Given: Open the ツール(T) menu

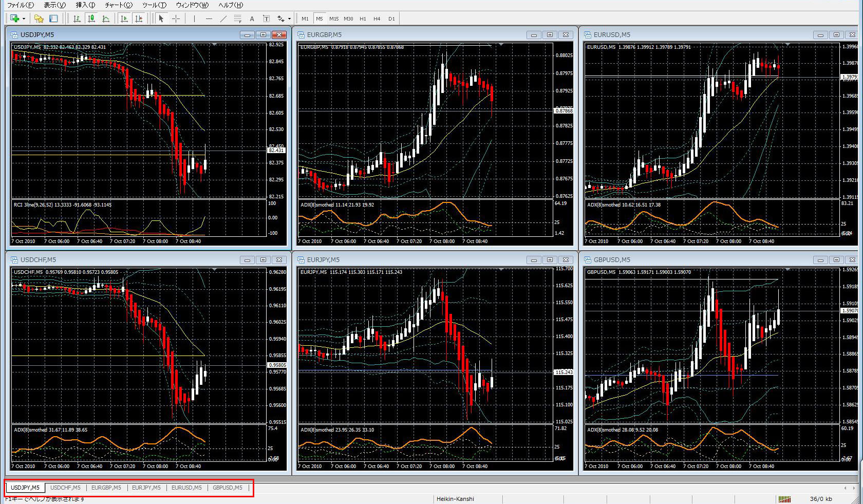Looking at the screenshot, I should click(x=154, y=5).
